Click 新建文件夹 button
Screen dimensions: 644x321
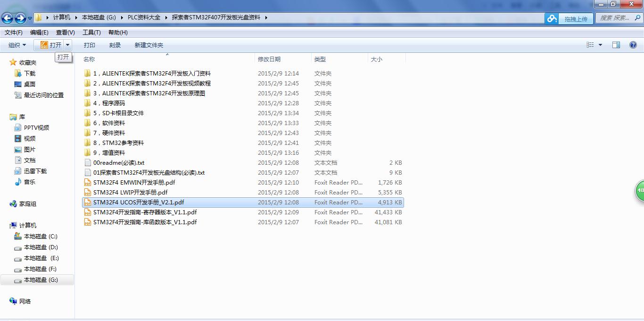[x=149, y=45]
